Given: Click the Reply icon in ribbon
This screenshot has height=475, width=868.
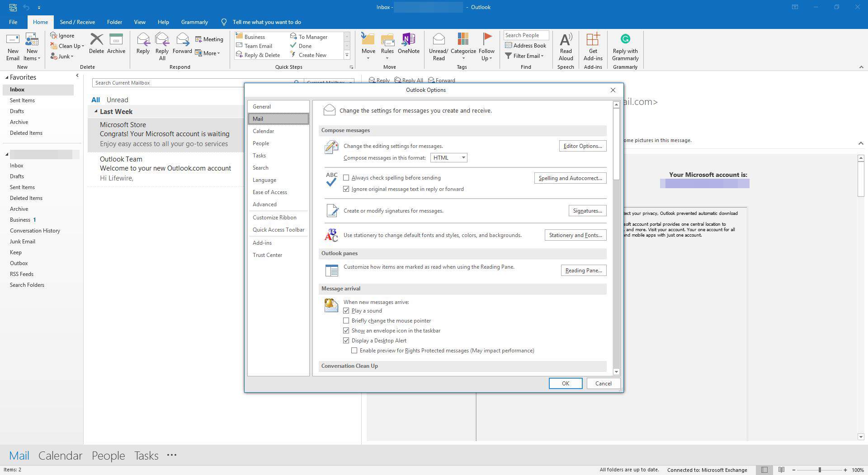Looking at the screenshot, I should point(143,39).
